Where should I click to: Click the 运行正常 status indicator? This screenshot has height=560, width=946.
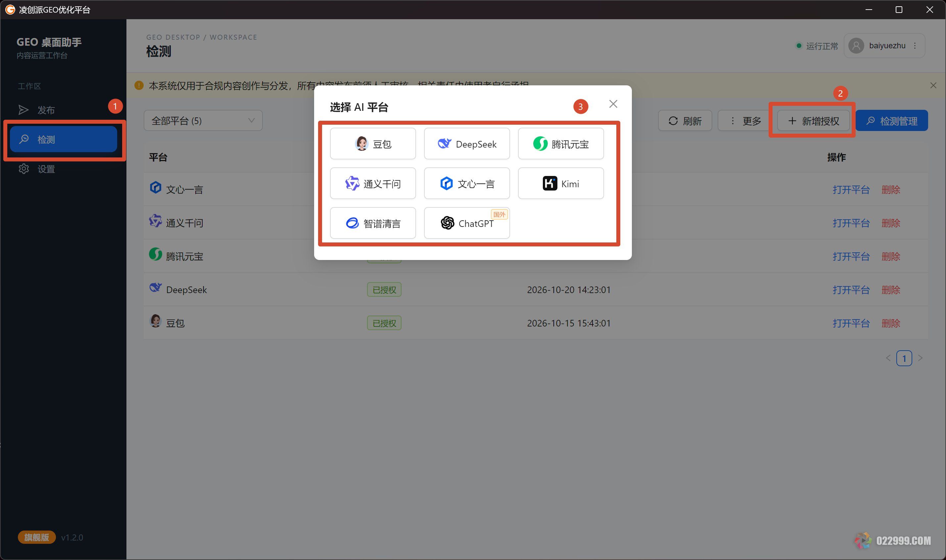click(817, 46)
